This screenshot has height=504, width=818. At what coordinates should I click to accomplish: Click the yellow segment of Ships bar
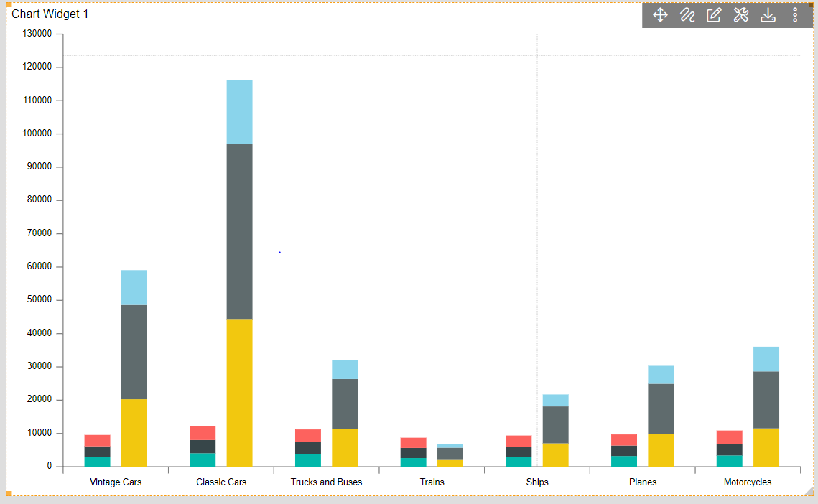556,455
